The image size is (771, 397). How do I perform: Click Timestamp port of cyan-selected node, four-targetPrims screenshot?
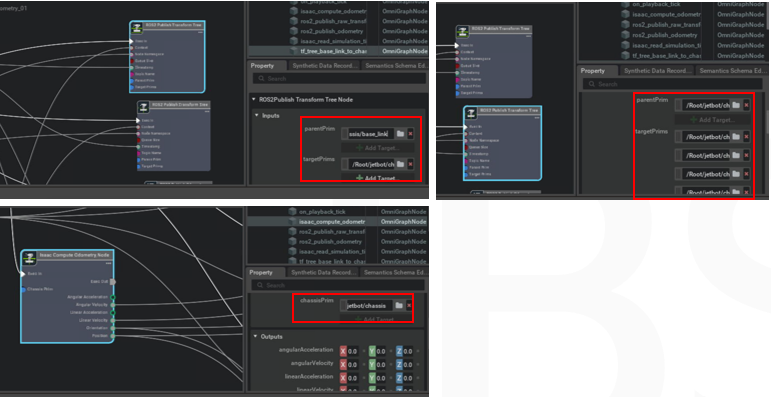pyautogui.click(x=465, y=154)
